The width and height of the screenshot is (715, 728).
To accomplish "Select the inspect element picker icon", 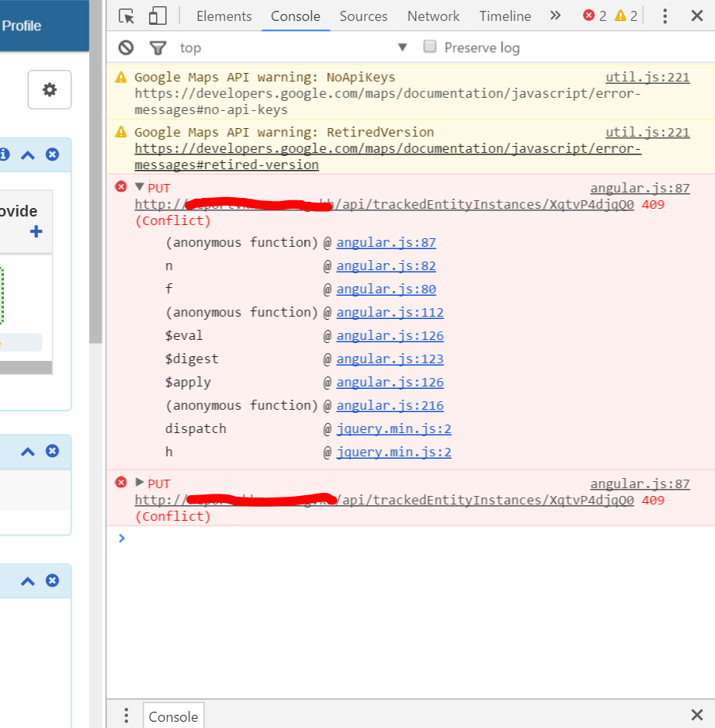I will (x=127, y=16).
